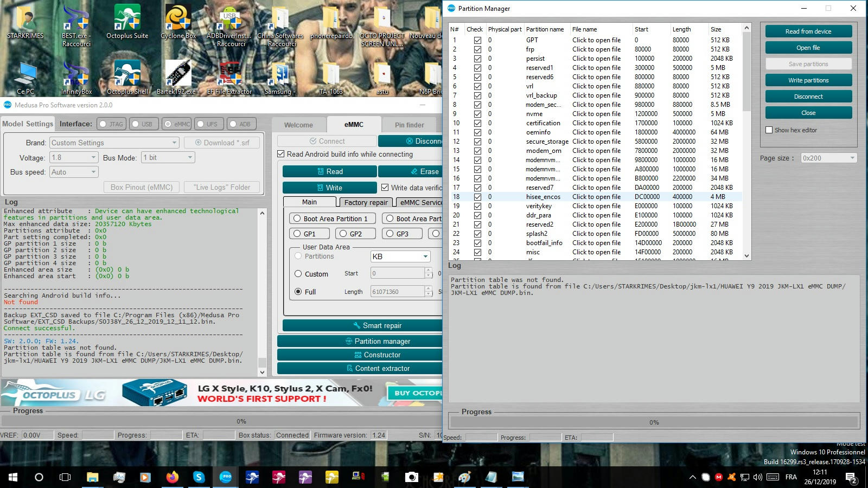
Task: Click Open file in Partition Manager
Action: 808,48
